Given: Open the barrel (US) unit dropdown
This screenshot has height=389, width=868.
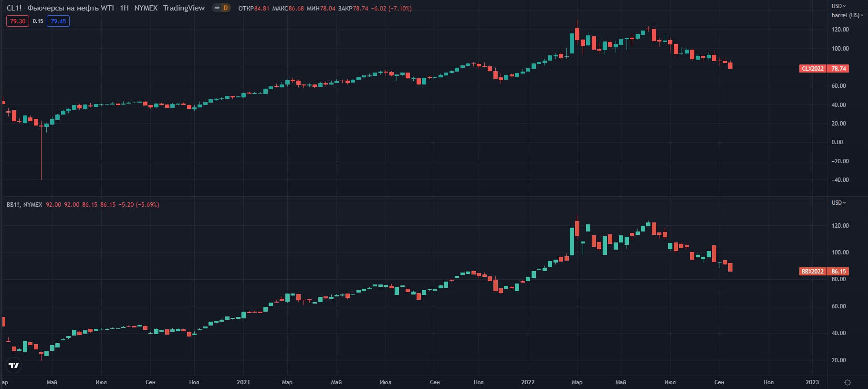Looking at the screenshot, I should click(x=847, y=15).
